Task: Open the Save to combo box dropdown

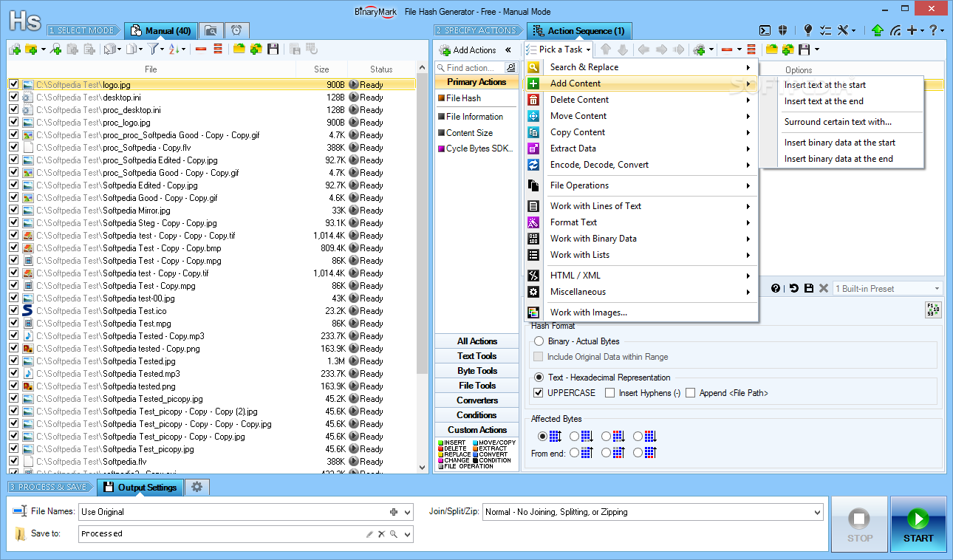Action: pyautogui.click(x=407, y=534)
